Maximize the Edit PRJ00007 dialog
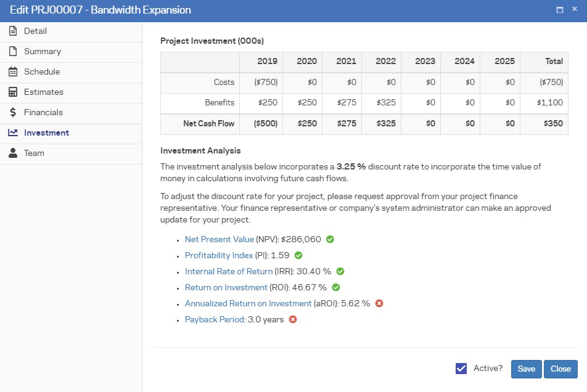The image size is (587, 392). [560, 10]
